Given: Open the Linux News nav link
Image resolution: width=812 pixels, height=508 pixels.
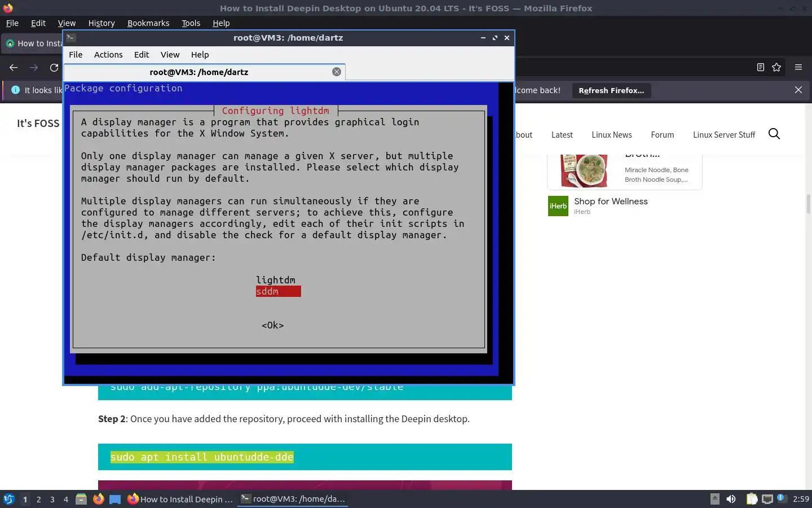Looking at the screenshot, I should click(x=612, y=135).
